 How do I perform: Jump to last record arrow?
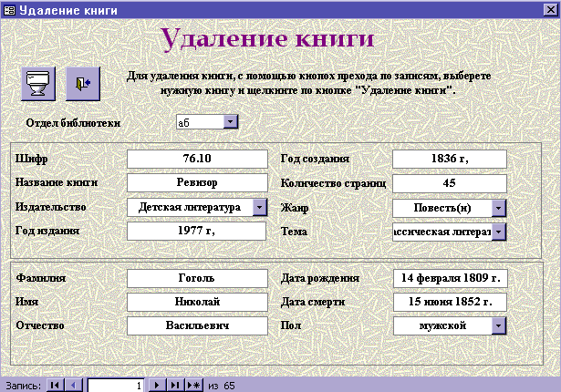click(x=175, y=386)
